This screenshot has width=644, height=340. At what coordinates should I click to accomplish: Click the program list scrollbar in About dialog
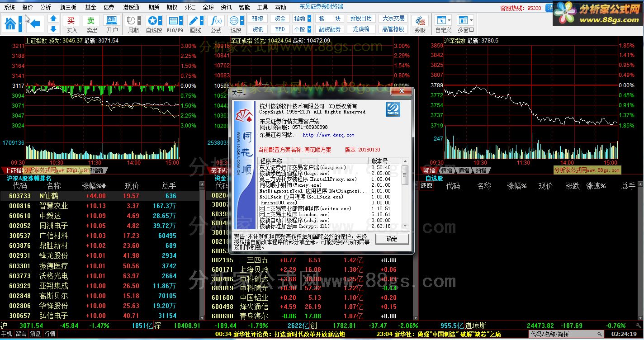click(x=405, y=193)
